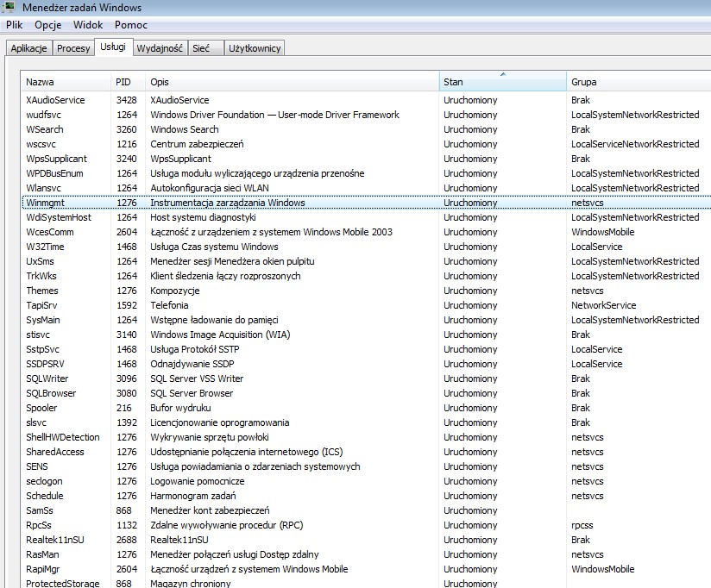Select the TapiSrv service name

click(x=41, y=305)
